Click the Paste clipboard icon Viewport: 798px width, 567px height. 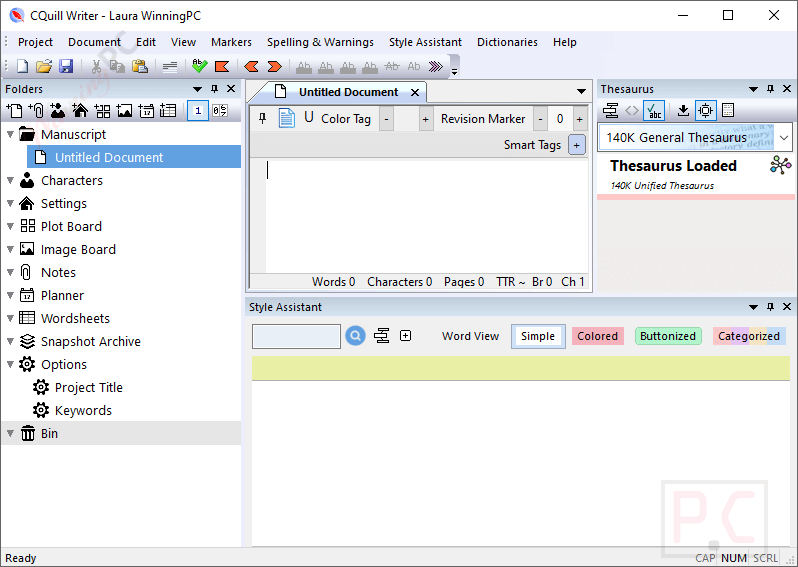[x=139, y=66]
